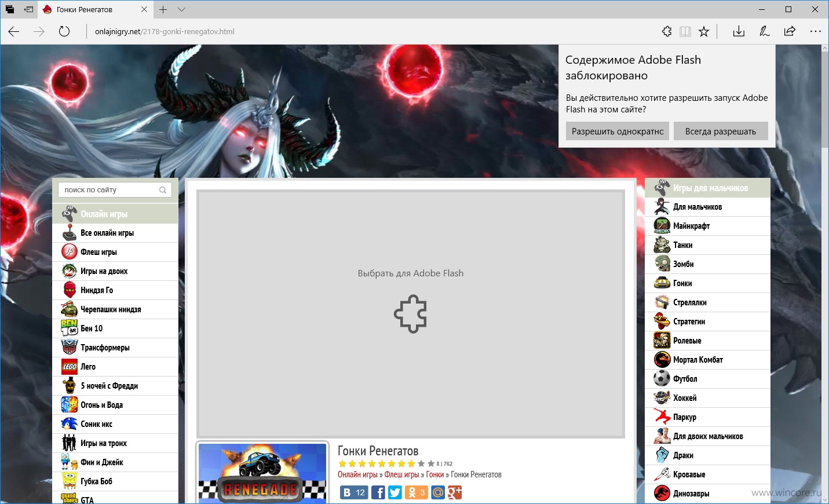The width and height of the screenshot is (829, 504).
Task: Click the Танки tank icon
Action: 662,245
